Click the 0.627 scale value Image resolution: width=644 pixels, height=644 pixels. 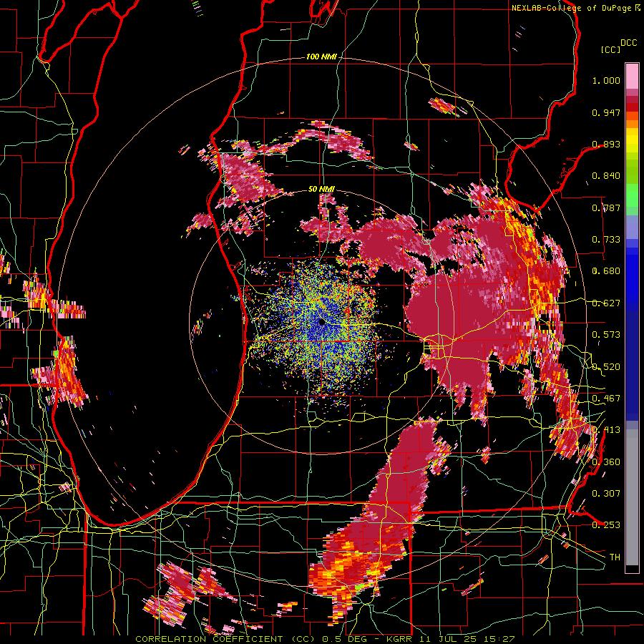point(606,303)
